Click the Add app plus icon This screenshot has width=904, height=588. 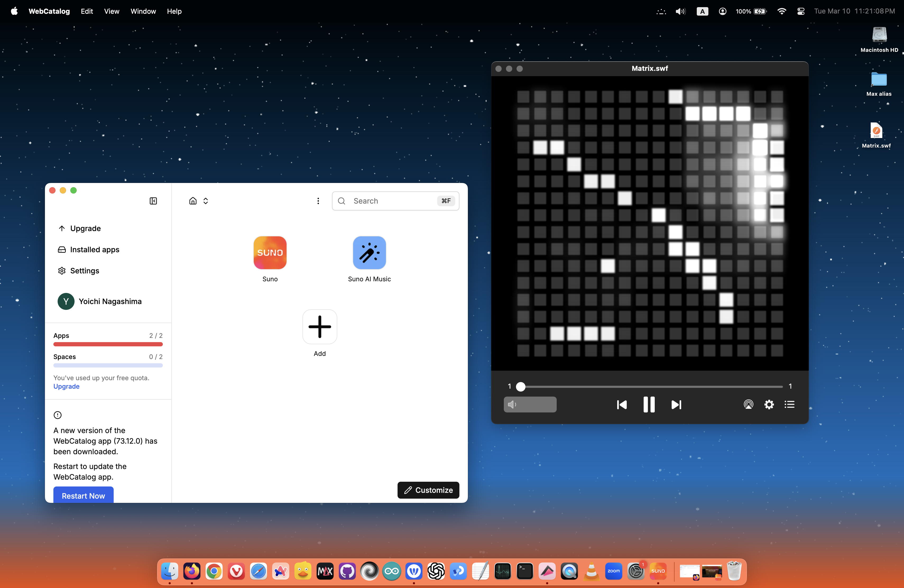319,326
